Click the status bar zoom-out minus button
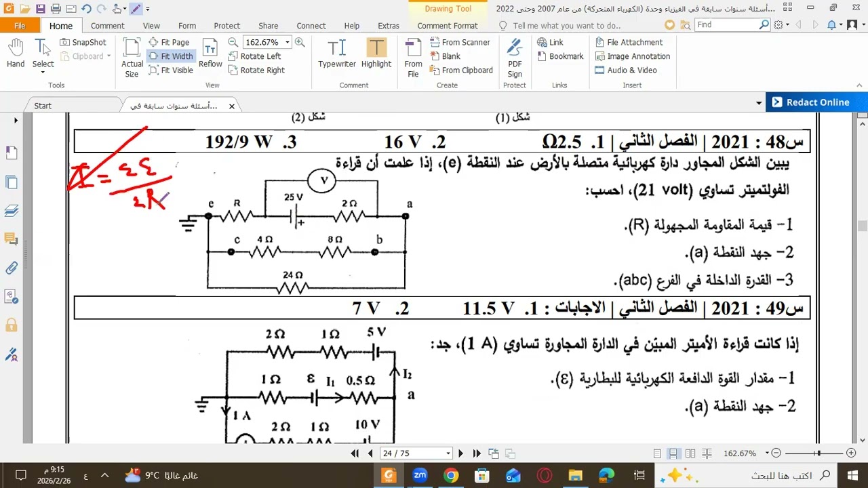 [776, 453]
